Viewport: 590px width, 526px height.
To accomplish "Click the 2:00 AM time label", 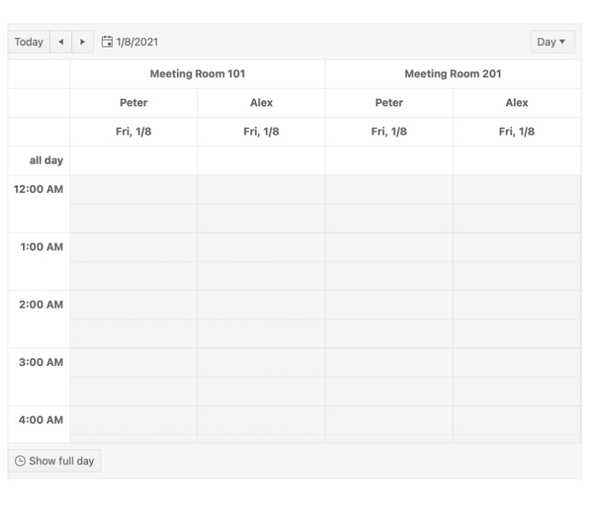I will click(x=41, y=305).
